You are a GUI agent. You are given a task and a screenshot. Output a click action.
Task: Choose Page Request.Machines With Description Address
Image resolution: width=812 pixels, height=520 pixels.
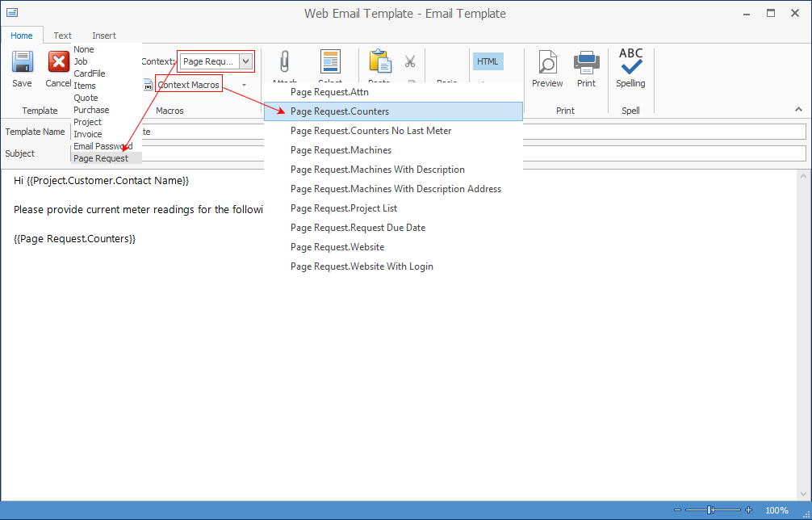pos(394,188)
